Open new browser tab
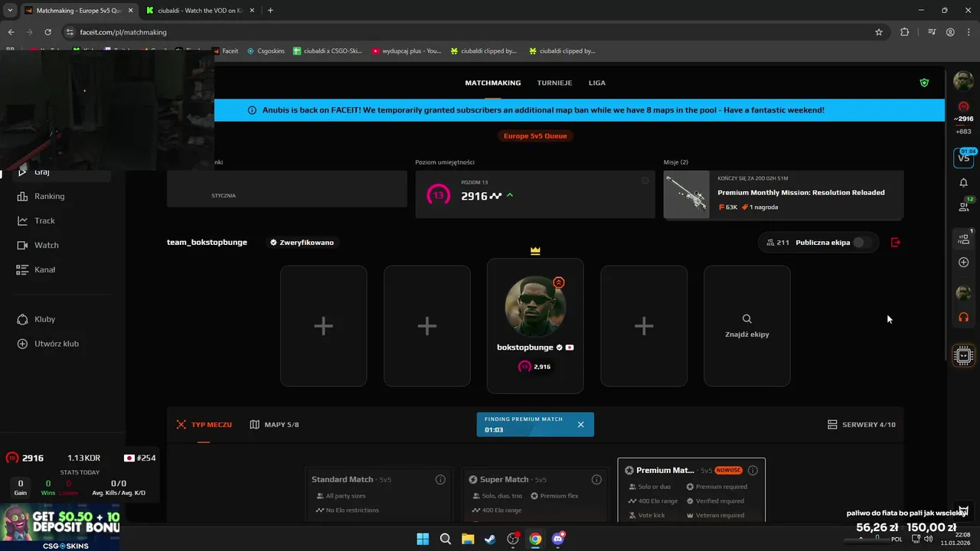980x551 pixels. [x=270, y=11]
